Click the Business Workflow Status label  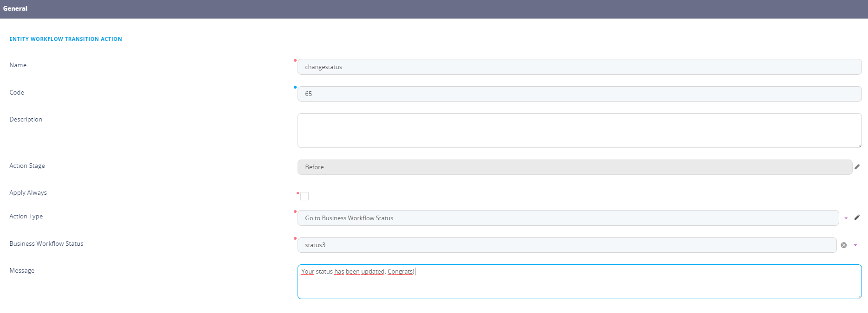point(46,243)
